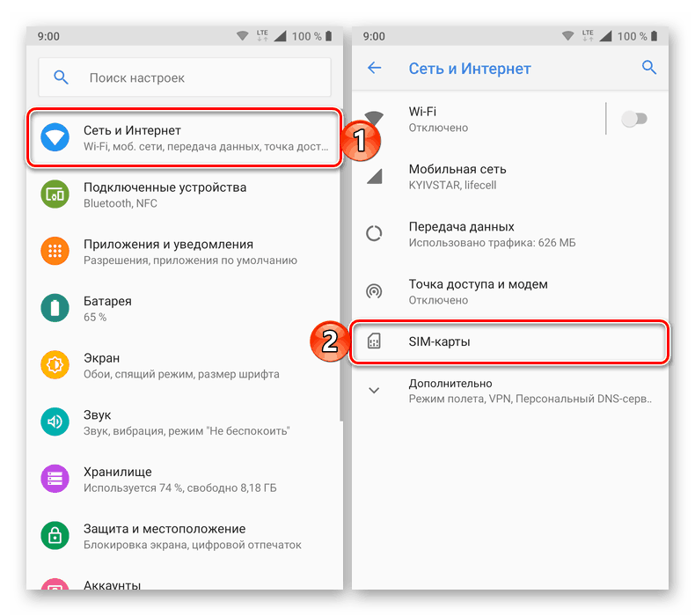This screenshot has width=695, height=616.
Task: Open the teal Sound speaker icon
Action: [55, 422]
